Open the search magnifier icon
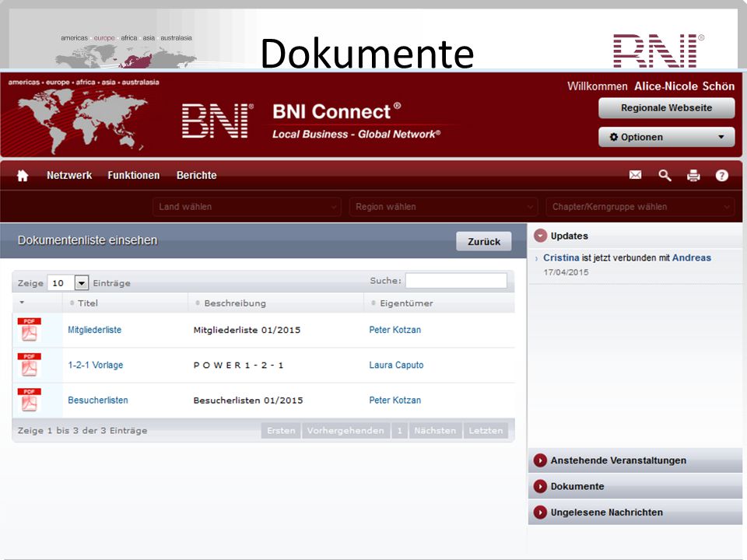 point(665,175)
